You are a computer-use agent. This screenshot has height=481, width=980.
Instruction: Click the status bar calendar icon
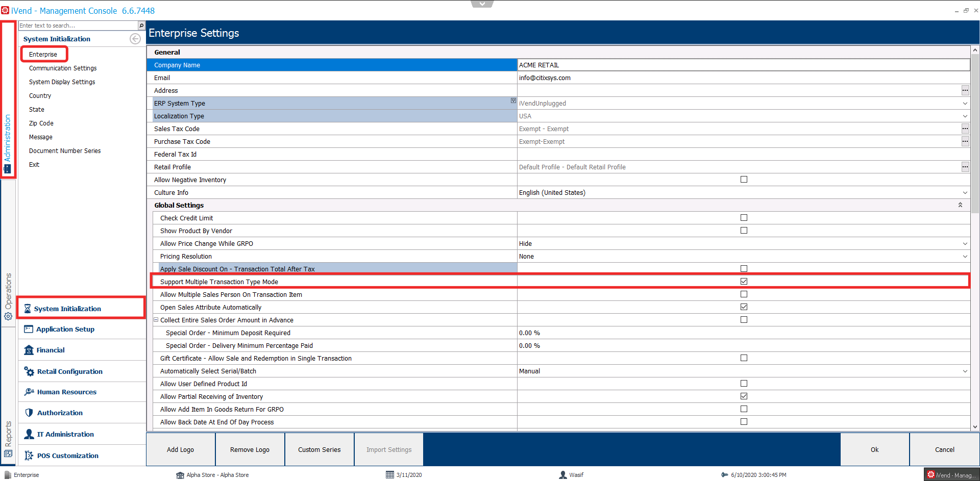coord(390,475)
